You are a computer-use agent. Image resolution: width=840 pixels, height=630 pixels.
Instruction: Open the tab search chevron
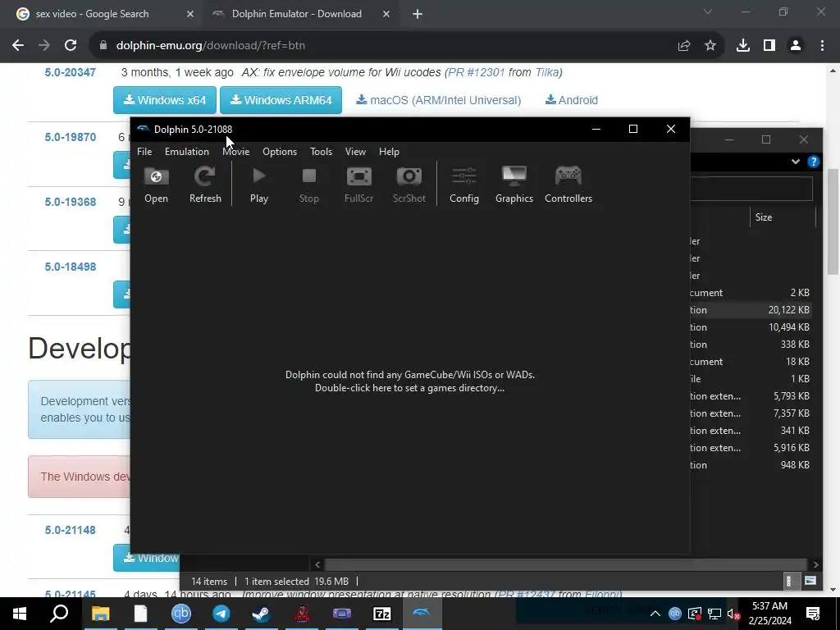[x=708, y=11]
